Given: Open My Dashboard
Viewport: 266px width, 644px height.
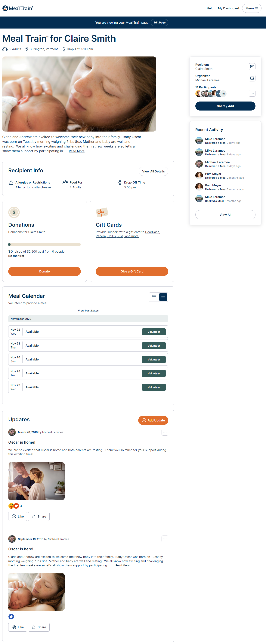Looking at the screenshot, I should point(228,8).
